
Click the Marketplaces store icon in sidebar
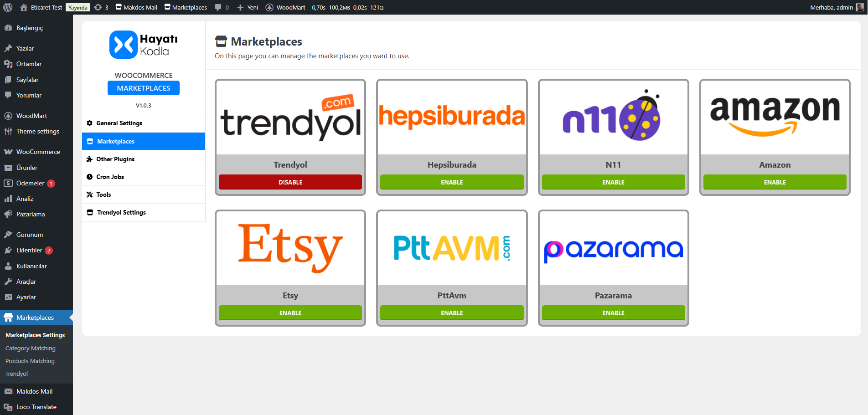8,318
